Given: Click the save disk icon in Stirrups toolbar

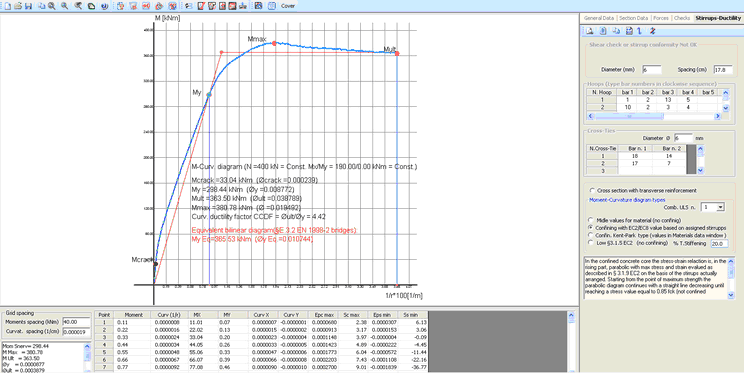Looking at the screenshot, I should click(629, 31).
